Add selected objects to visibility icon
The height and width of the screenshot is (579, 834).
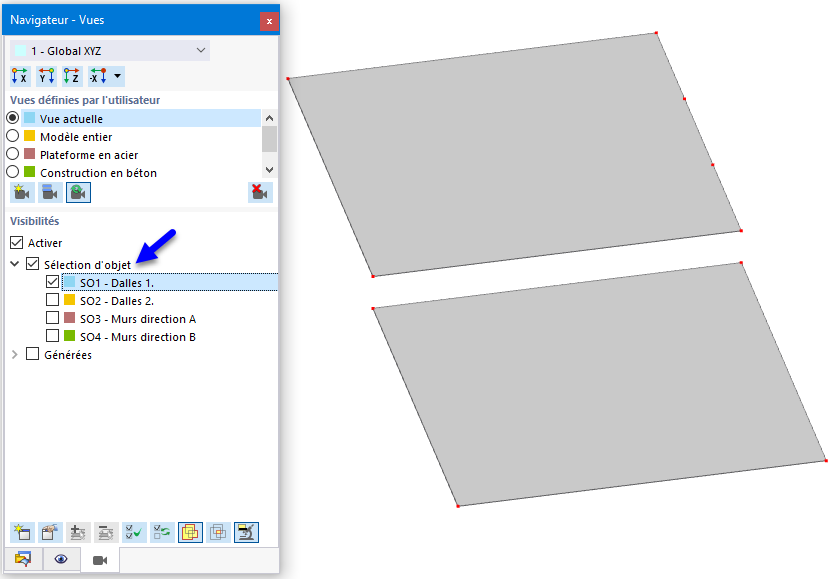[78, 532]
